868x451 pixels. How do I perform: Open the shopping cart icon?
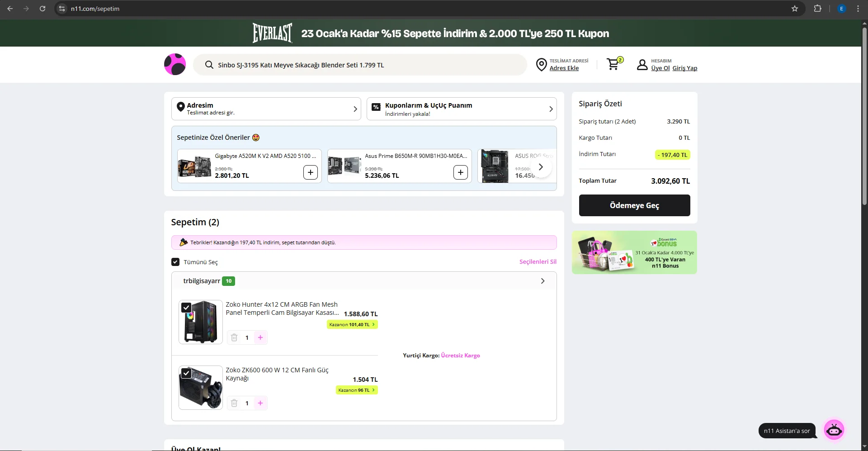(x=613, y=64)
